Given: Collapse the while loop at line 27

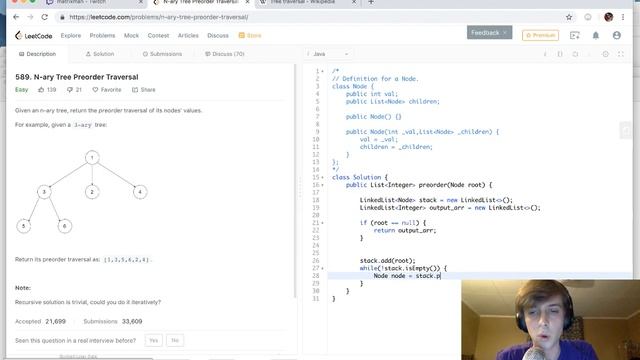Looking at the screenshot, I should (322, 269).
